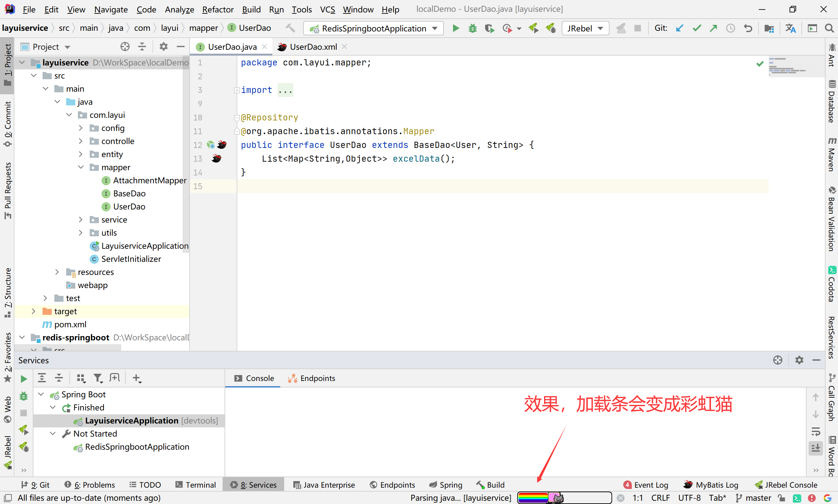
Task: Click the master git branch in status bar
Action: pyautogui.click(x=754, y=498)
